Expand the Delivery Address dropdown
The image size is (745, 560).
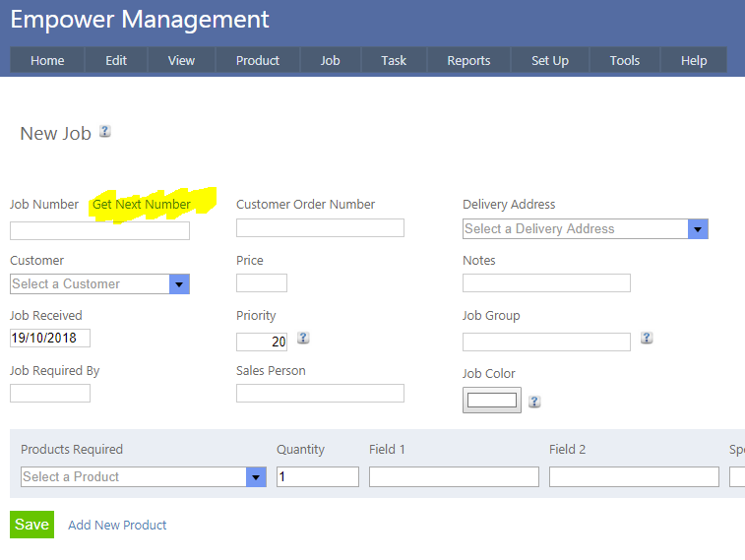(698, 229)
